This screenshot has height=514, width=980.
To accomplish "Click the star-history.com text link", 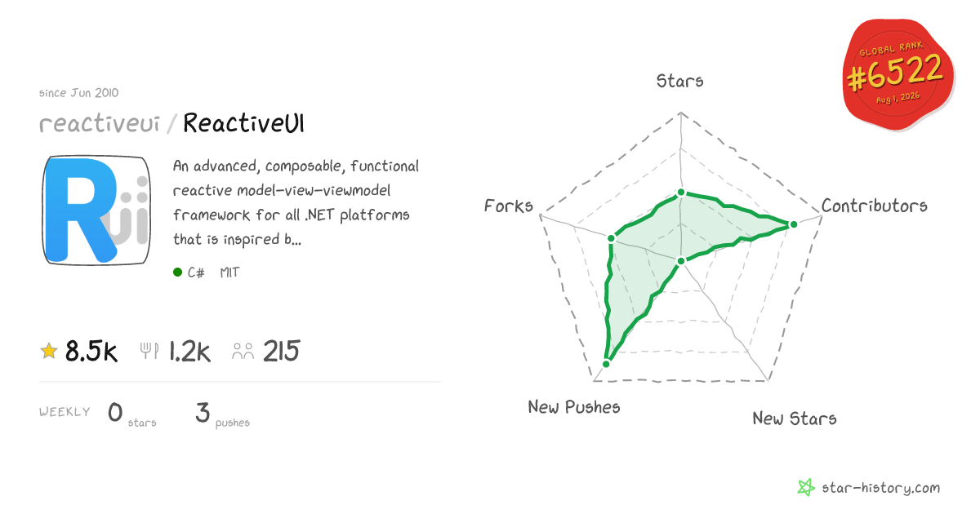I will pyautogui.click(x=880, y=488).
